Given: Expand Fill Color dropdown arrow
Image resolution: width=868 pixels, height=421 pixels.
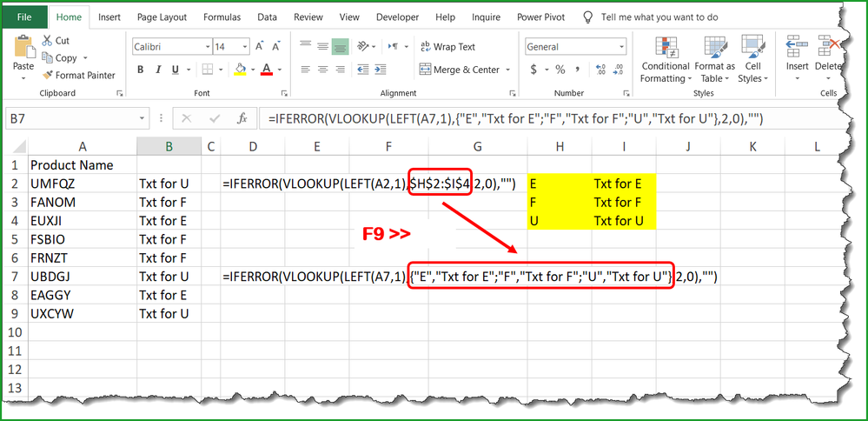Looking at the screenshot, I should coord(253,70).
